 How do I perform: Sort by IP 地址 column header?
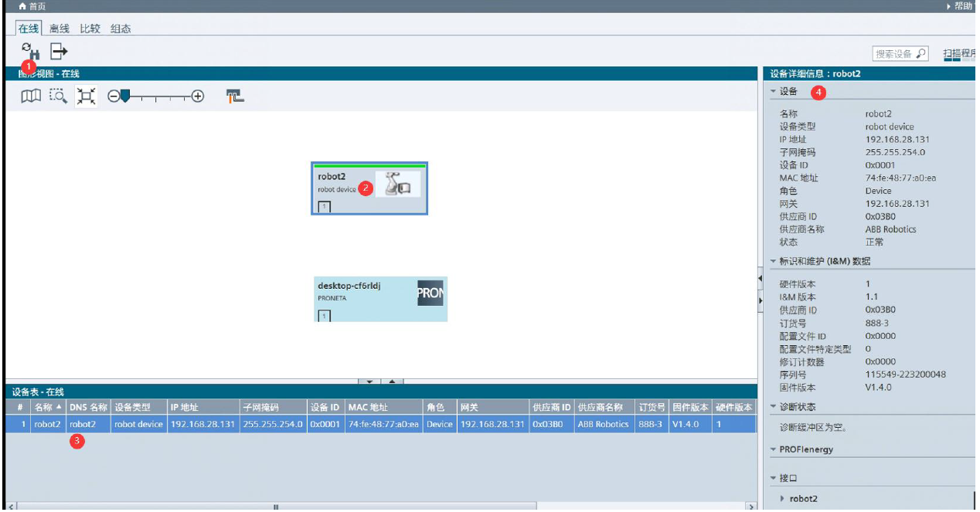click(203, 407)
